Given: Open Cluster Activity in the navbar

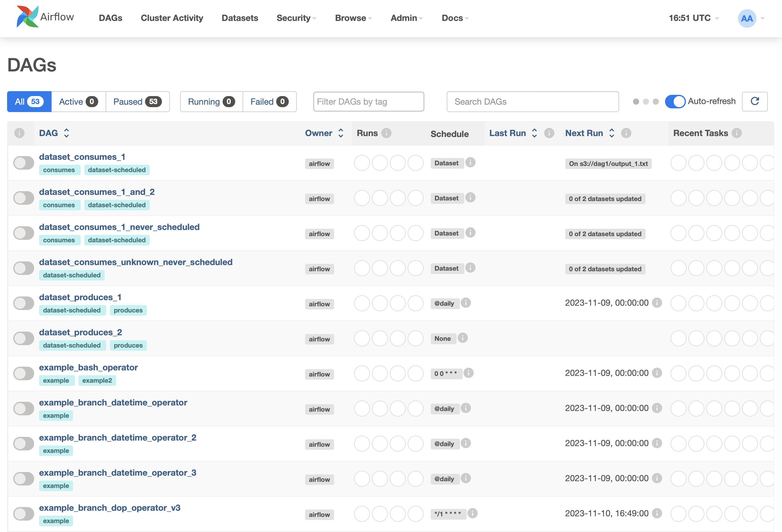Looking at the screenshot, I should pos(171,18).
